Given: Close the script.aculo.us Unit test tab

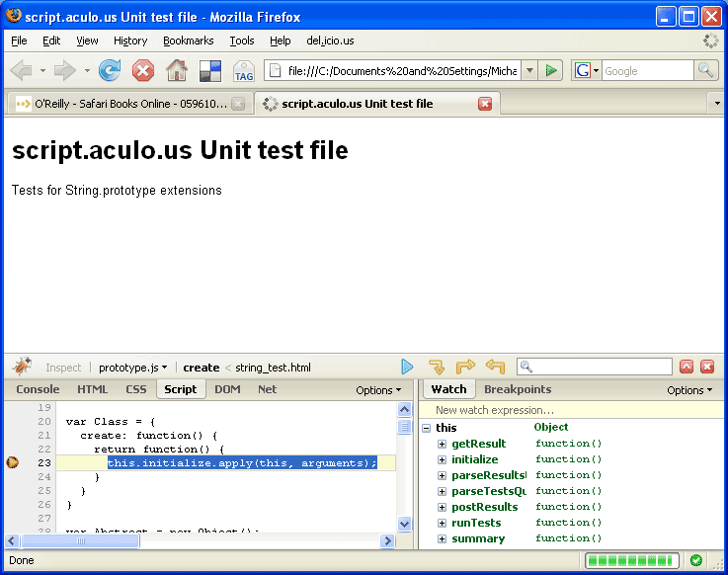Looking at the screenshot, I should point(485,104).
